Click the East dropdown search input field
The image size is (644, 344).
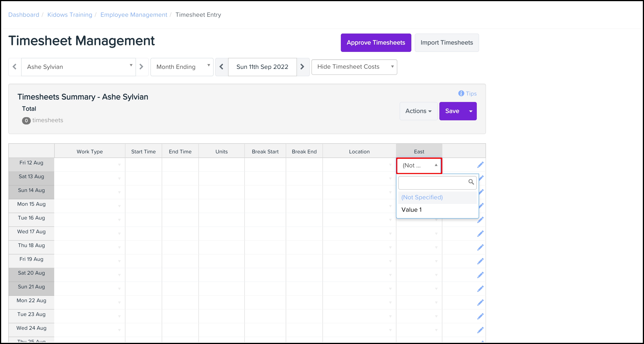(x=433, y=183)
